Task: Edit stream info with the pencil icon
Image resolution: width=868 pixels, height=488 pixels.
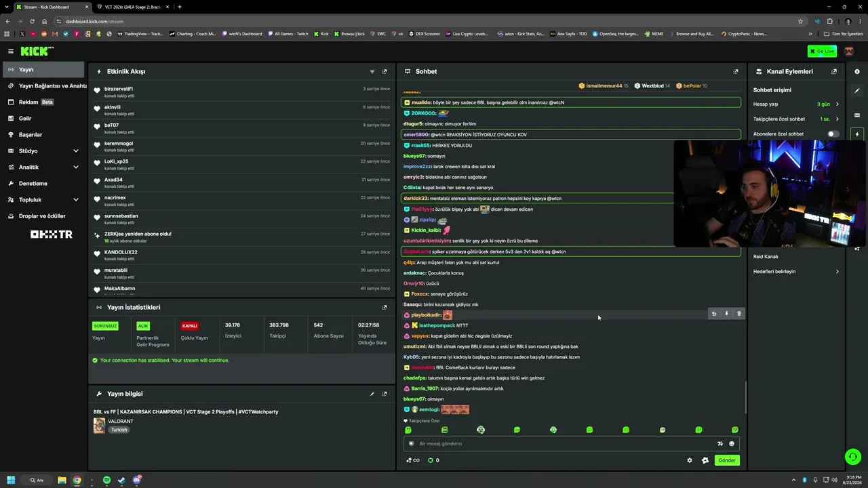Action: coord(372,394)
